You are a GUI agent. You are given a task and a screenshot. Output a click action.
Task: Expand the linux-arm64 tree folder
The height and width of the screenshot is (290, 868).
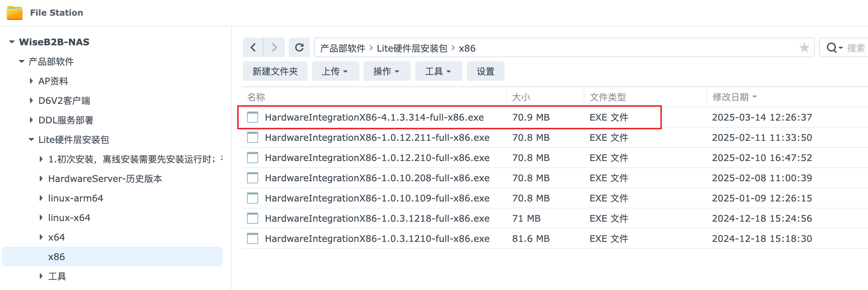click(x=41, y=198)
